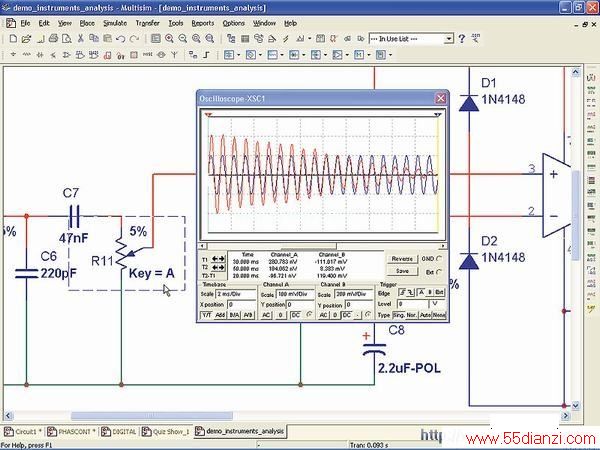The image size is (600, 450).
Task: Click the Print Preview icon
Action: pos(67,39)
